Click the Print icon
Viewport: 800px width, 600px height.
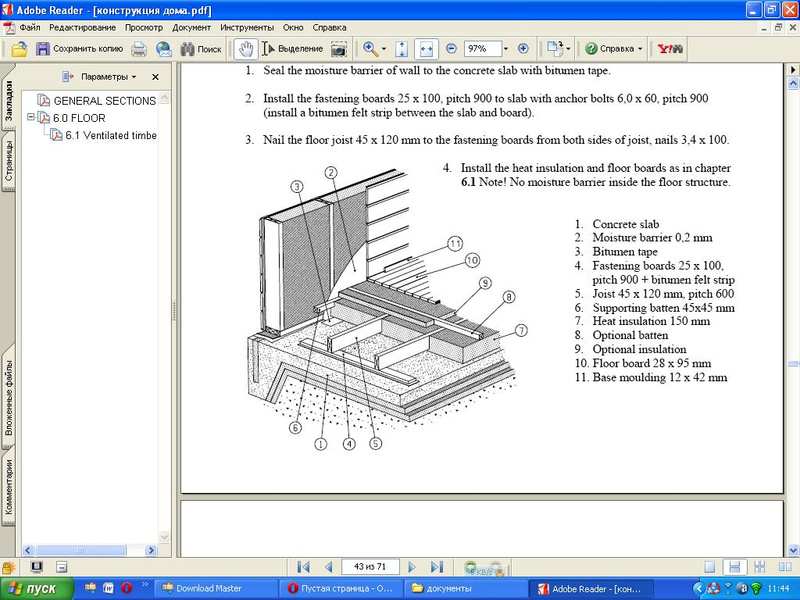[139, 48]
